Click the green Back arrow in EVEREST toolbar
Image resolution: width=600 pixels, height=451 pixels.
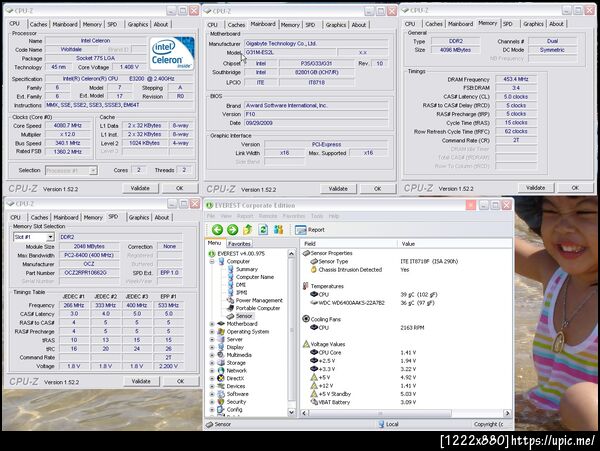tap(217, 230)
